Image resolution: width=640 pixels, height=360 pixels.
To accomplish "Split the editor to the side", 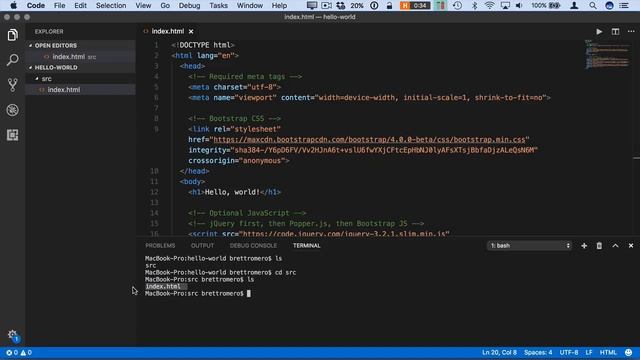I will 615,31.
